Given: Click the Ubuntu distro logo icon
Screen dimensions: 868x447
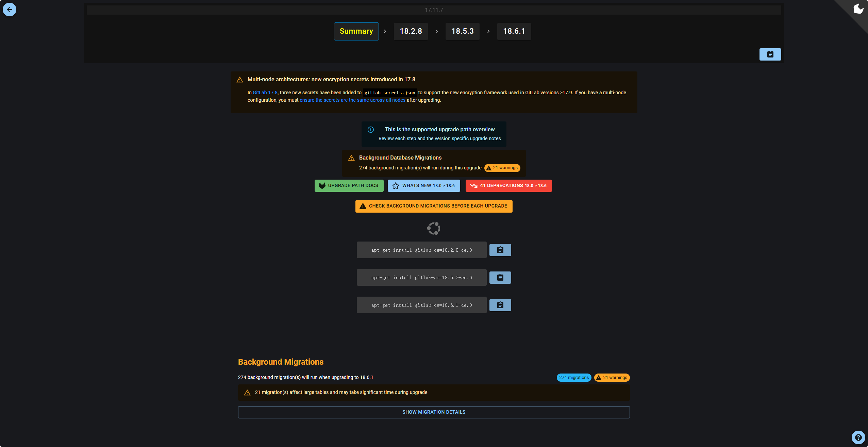Looking at the screenshot, I should (x=434, y=228).
